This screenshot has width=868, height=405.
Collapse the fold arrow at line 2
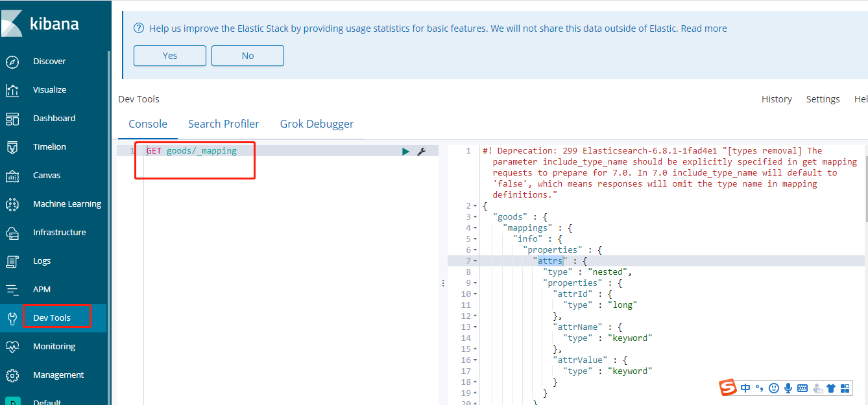[x=476, y=206]
